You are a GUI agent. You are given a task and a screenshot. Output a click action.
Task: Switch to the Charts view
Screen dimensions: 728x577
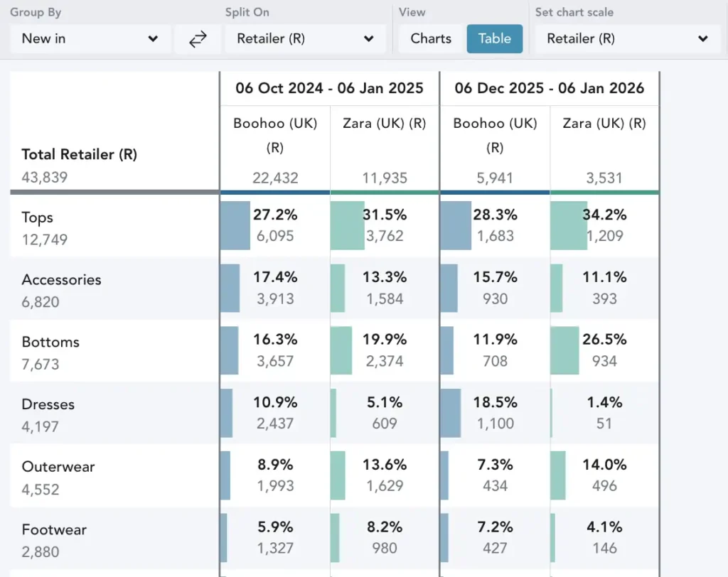431,39
